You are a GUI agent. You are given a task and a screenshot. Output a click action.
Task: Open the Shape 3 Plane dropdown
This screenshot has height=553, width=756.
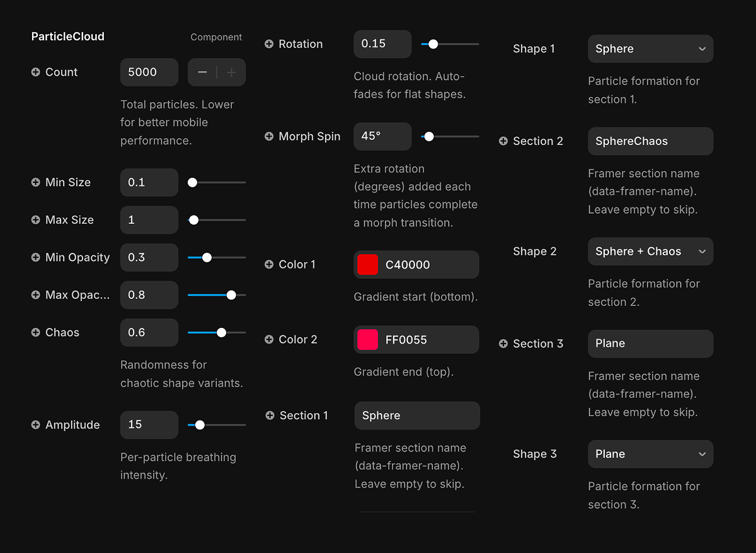click(x=650, y=454)
